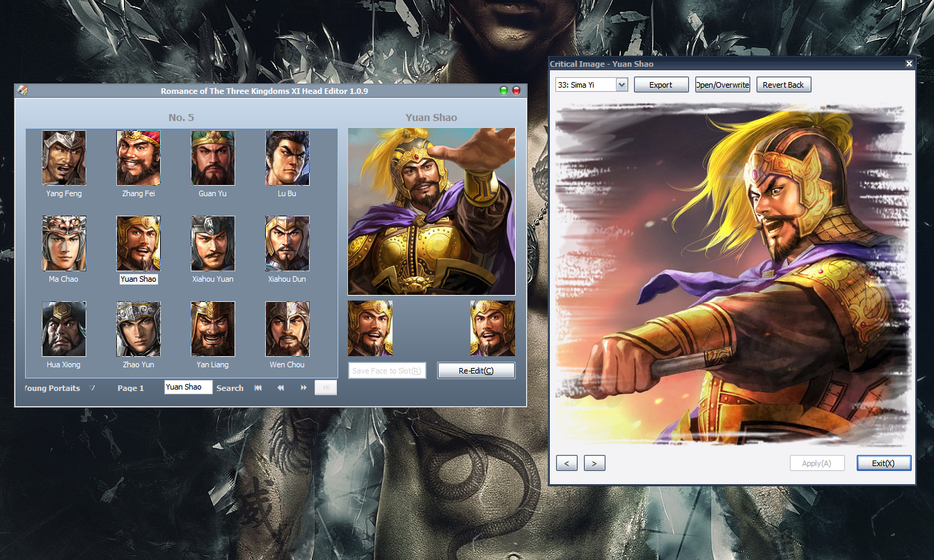The image size is (934, 560).
Task: Go to the next page of portraits
Action: point(303,387)
